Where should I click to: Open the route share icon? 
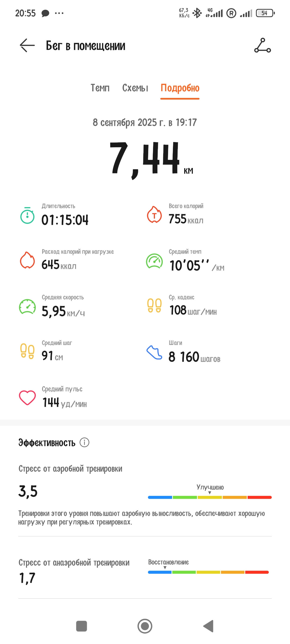pos(263,45)
